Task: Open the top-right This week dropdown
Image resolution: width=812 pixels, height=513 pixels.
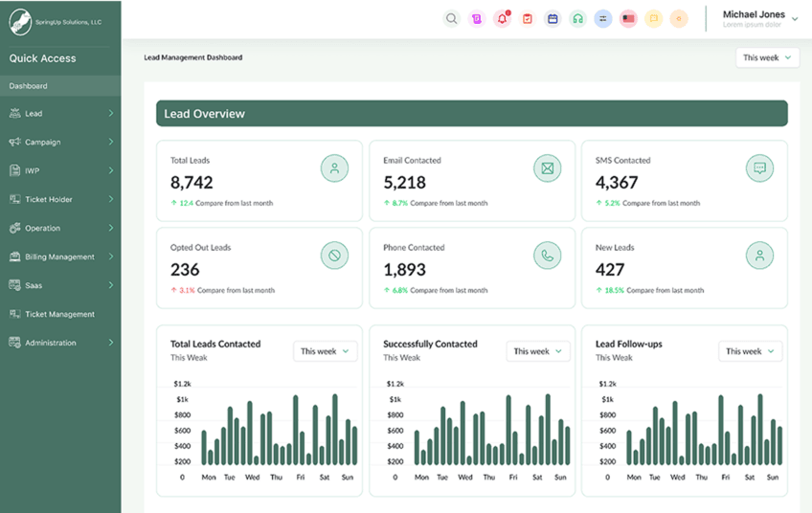Action: coord(767,57)
